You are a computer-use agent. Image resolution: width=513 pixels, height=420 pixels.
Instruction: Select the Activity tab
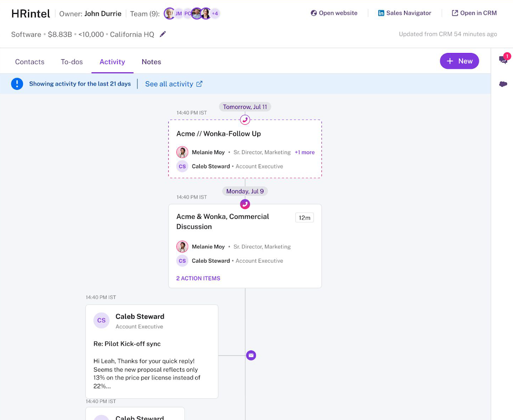coord(112,62)
